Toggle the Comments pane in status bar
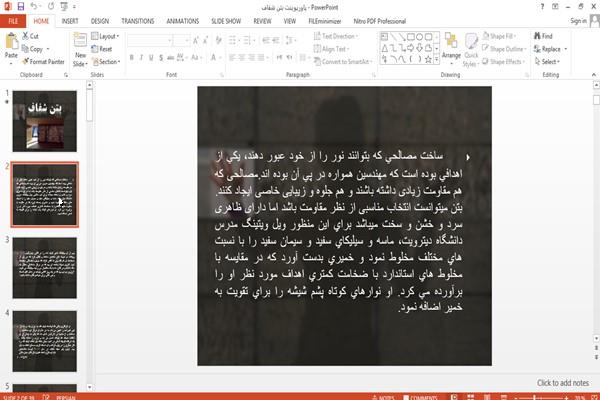 pyautogui.click(x=420, y=397)
